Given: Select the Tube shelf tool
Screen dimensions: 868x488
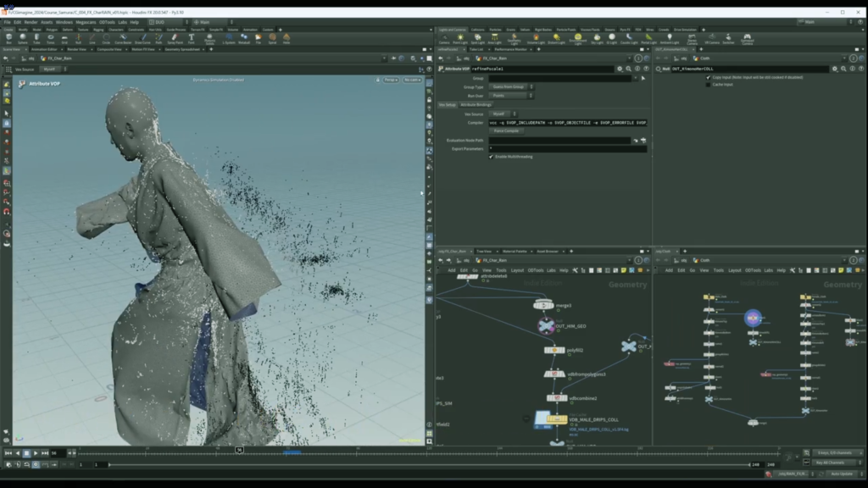Looking at the screenshot, I should click(36, 38).
